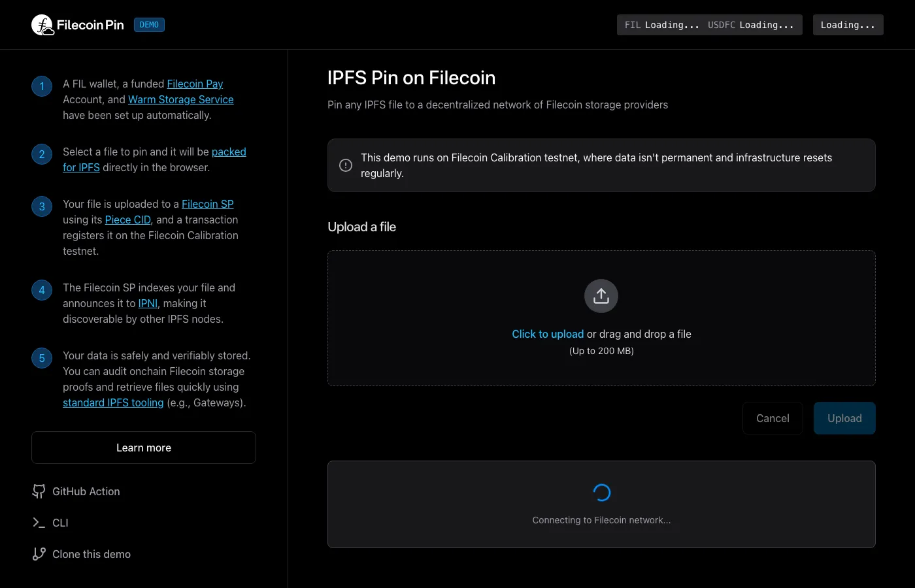Open the Warm Storage Service link
The image size is (915, 588).
click(x=180, y=99)
